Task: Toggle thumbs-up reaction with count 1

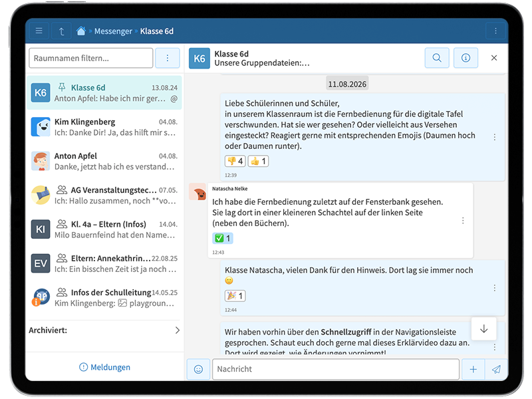Action: click(x=258, y=161)
